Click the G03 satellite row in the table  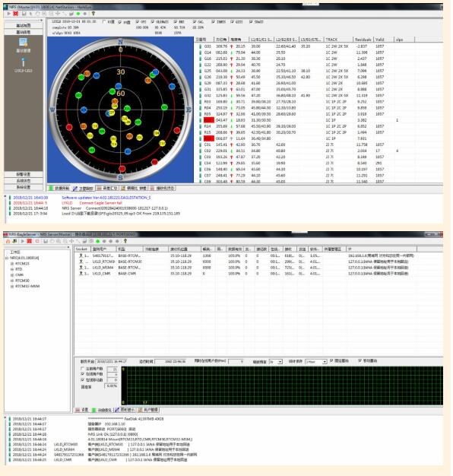318,46
